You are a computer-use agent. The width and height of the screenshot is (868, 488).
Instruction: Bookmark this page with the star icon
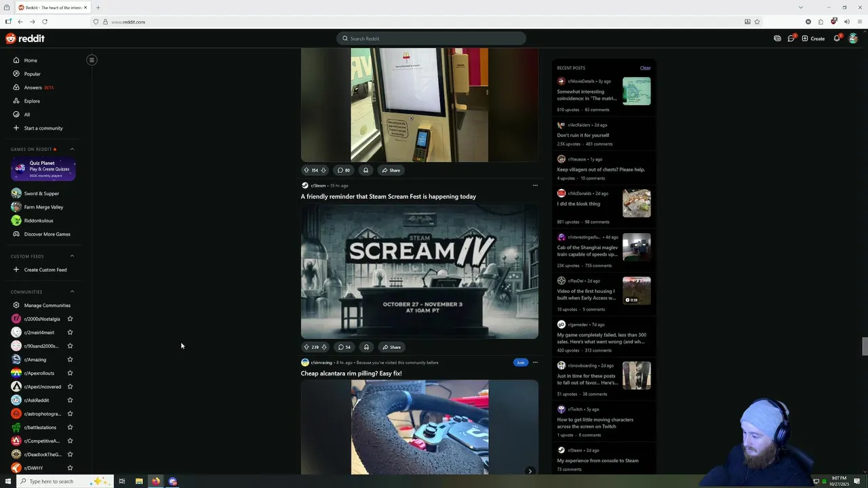click(x=757, y=22)
